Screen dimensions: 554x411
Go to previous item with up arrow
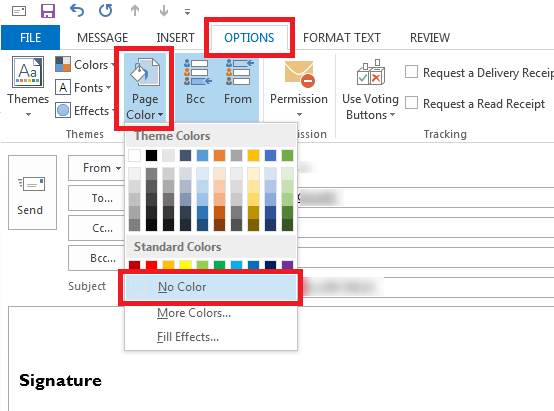135,11
